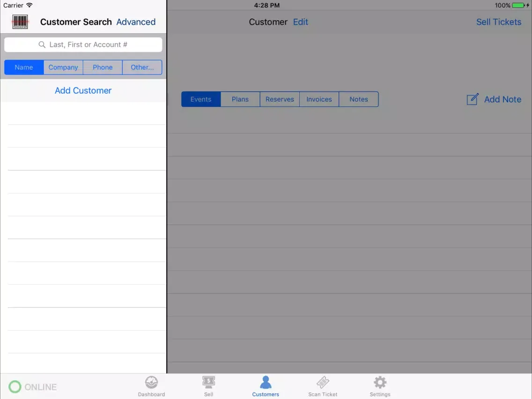Select the Customers person icon
This screenshot has height=399, width=532.
click(266, 382)
